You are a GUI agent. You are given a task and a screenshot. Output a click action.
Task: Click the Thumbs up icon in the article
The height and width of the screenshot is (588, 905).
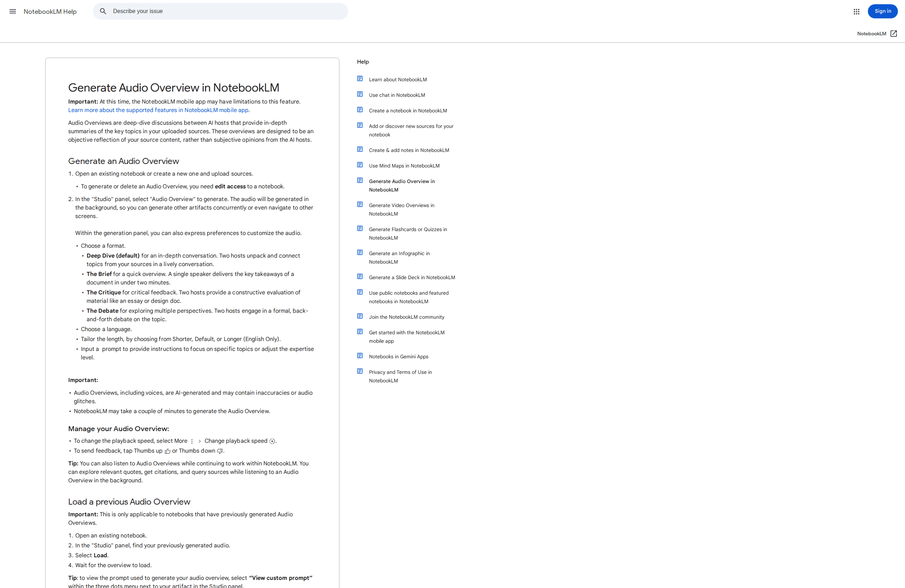coord(168,451)
